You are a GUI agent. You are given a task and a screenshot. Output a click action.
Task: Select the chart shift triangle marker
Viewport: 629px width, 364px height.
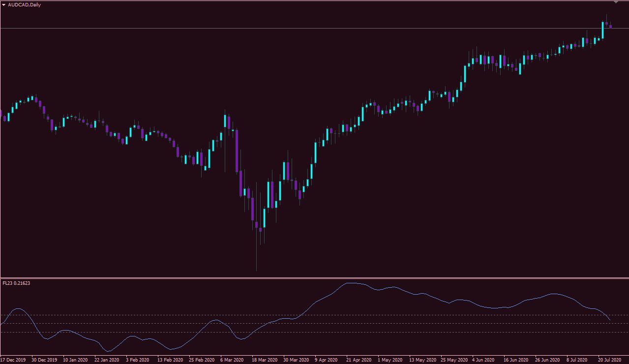(616, 2)
